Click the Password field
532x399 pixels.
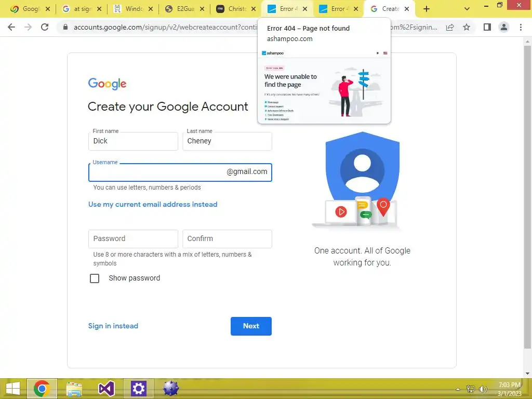(x=133, y=239)
